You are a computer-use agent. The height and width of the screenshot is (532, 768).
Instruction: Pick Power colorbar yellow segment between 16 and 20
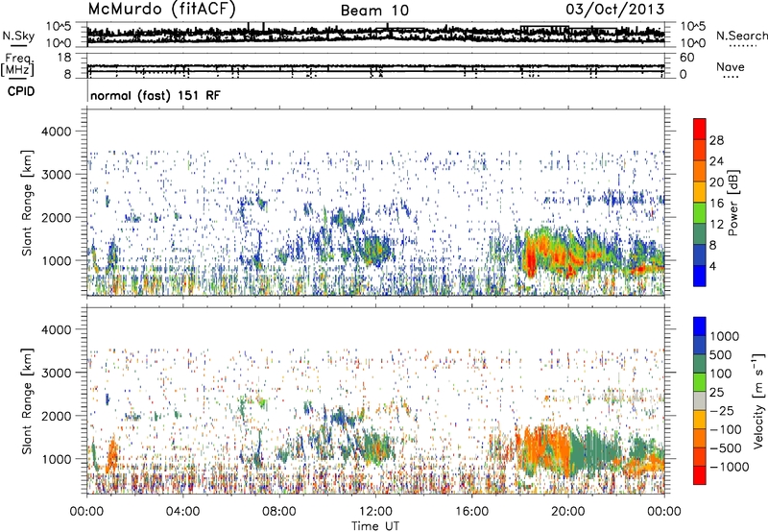click(x=700, y=192)
